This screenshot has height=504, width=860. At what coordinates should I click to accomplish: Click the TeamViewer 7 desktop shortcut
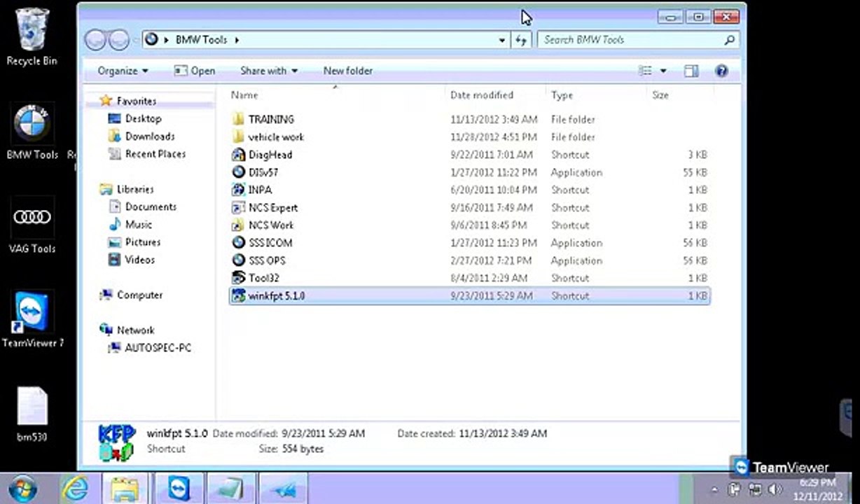pos(32,319)
